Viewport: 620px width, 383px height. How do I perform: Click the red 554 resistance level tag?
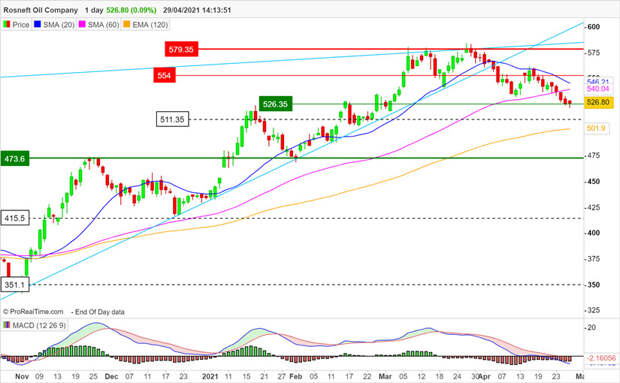(164, 75)
